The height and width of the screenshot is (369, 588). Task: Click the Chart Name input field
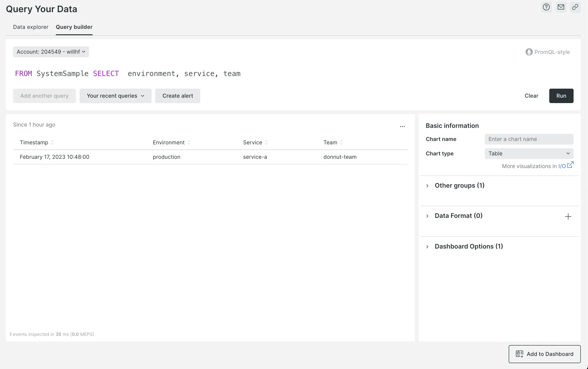click(529, 139)
